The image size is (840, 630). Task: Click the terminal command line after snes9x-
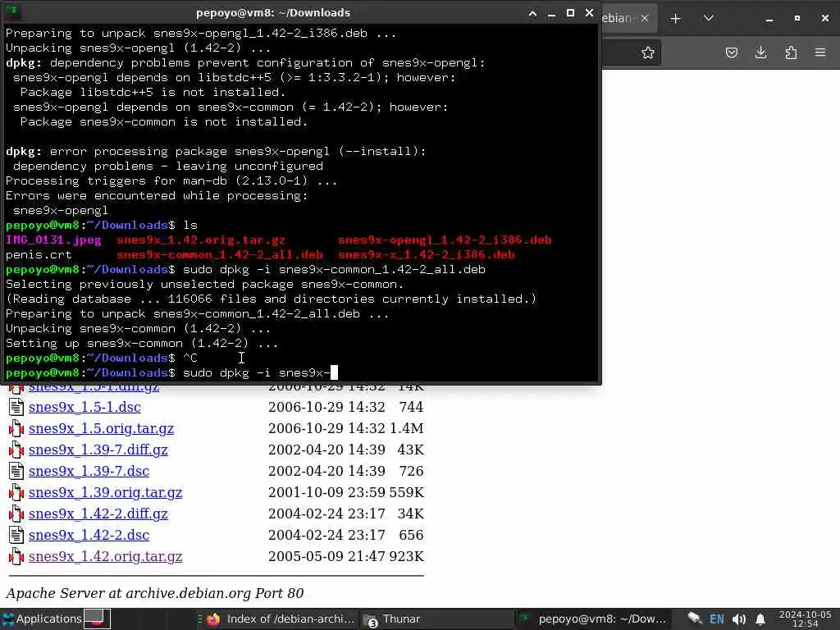coord(334,372)
